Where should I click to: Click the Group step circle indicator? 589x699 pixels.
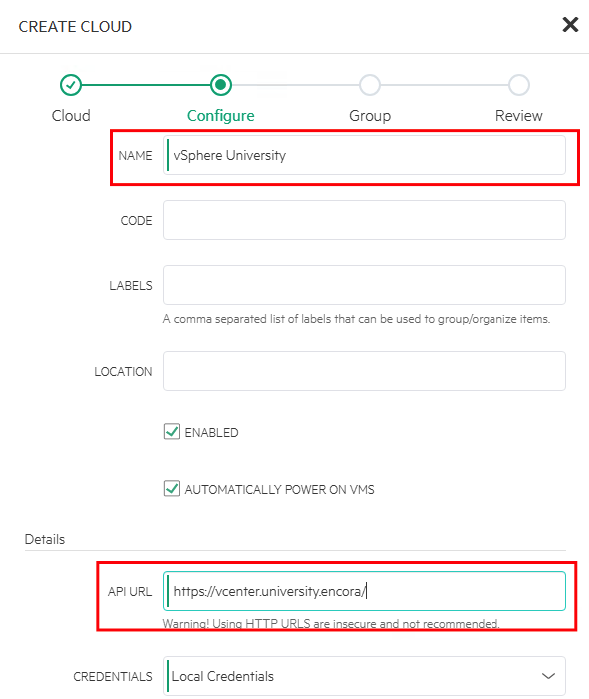point(370,85)
